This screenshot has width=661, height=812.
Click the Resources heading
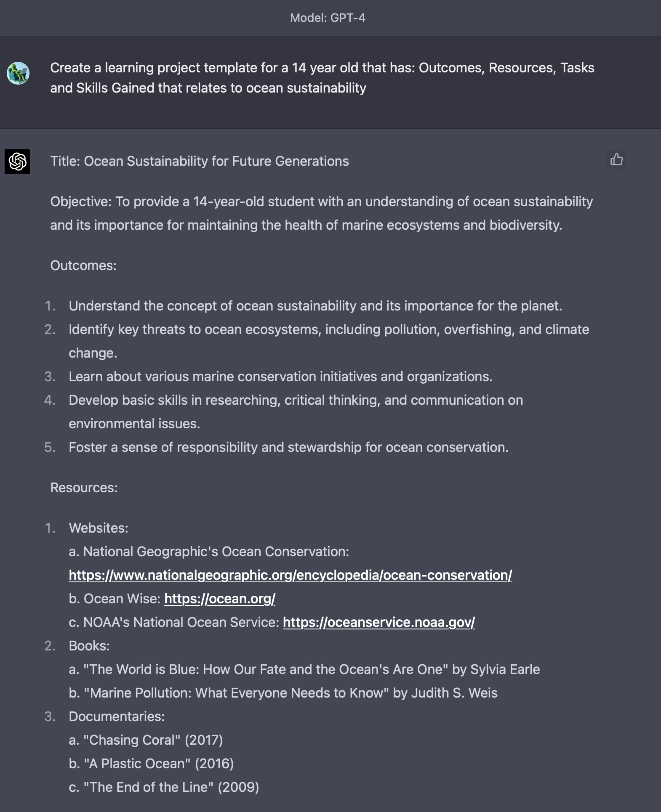point(84,488)
